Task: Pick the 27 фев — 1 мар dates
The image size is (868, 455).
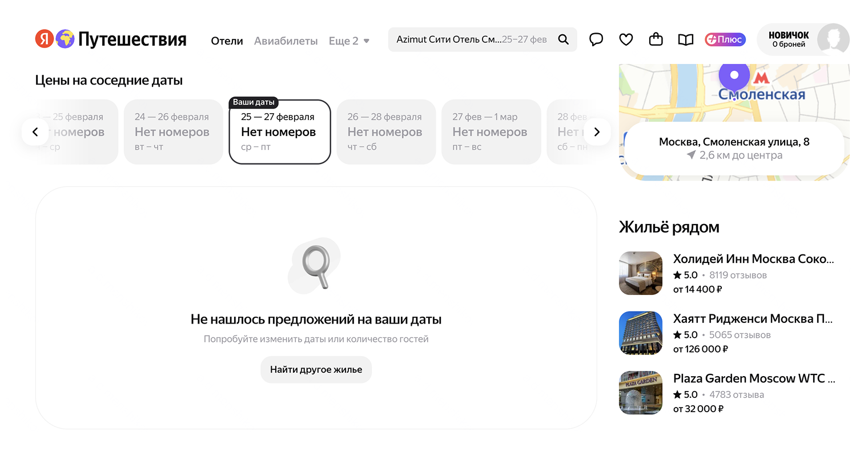Action: point(491,132)
